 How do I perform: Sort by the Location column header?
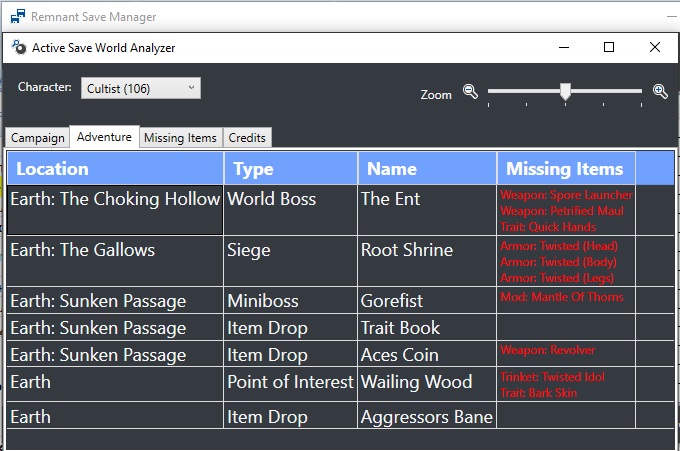(115, 168)
